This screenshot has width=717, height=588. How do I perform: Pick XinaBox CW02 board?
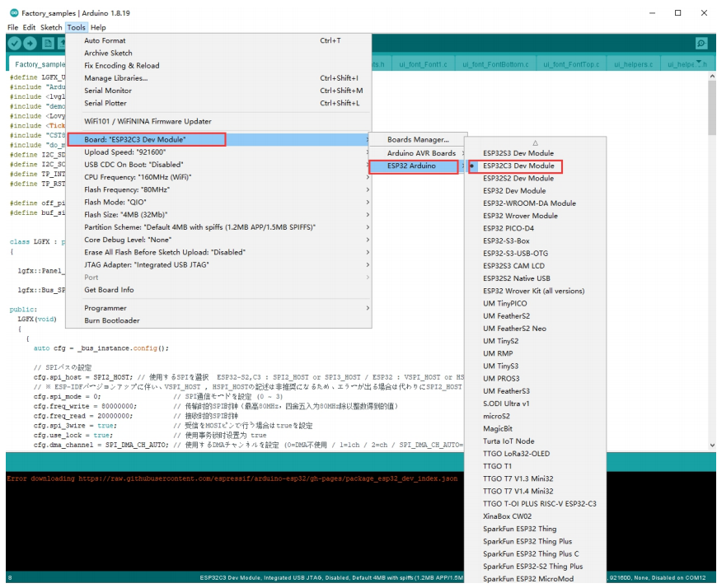tap(535, 516)
